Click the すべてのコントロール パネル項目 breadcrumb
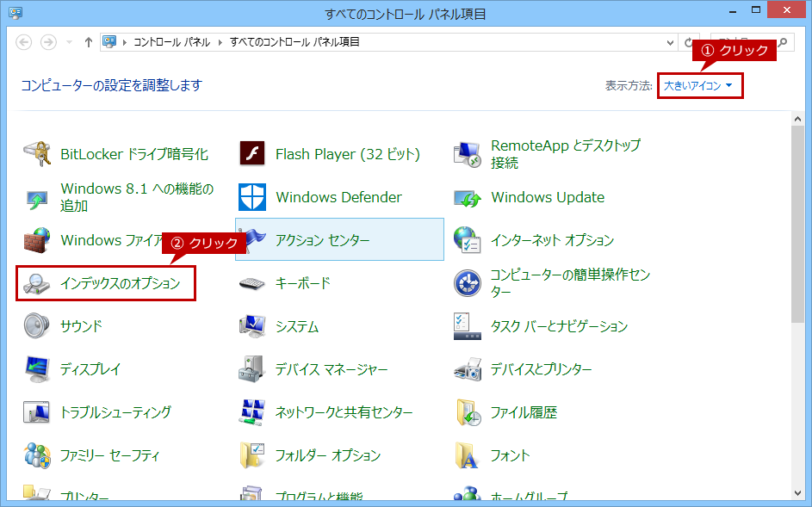This screenshot has height=507, width=812. point(294,42)
